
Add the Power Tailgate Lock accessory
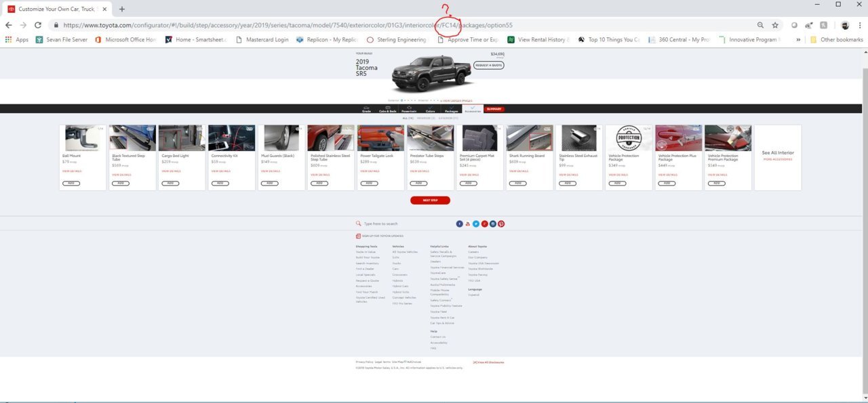[369, 183]
